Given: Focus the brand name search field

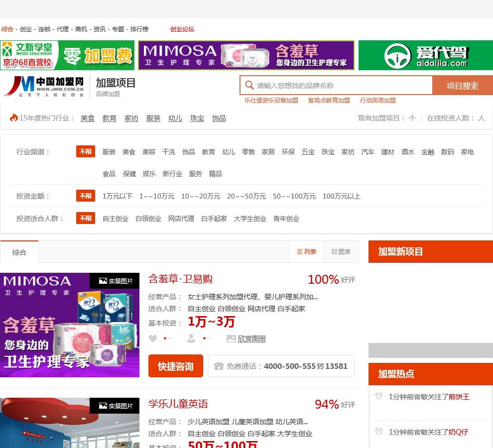Looking at the screenshot, I should (336, 85).
